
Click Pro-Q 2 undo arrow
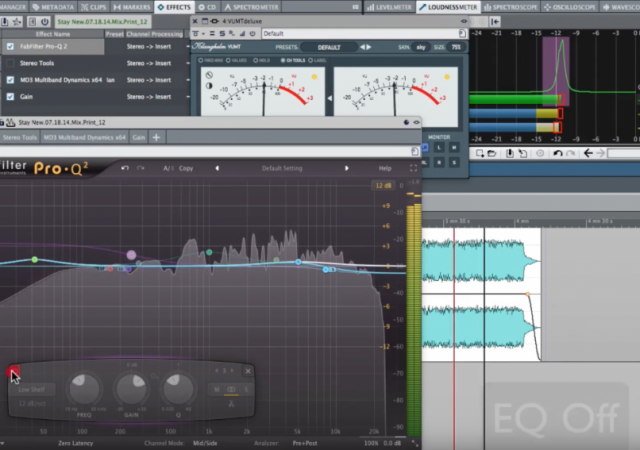tap(125, 168)
